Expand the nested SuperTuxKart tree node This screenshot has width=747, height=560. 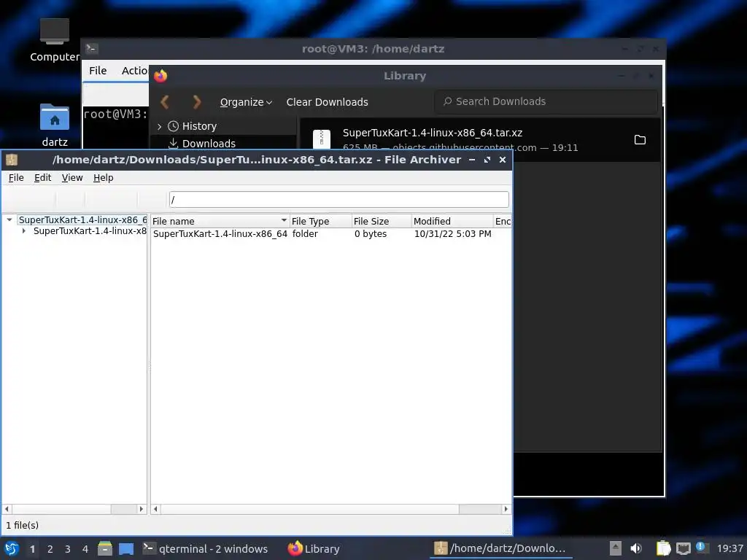[24, 231]
